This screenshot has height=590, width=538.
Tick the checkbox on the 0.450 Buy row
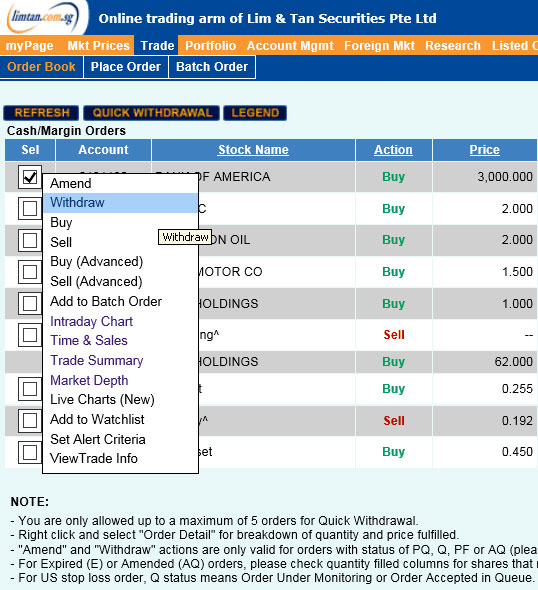tap(30, 452)
